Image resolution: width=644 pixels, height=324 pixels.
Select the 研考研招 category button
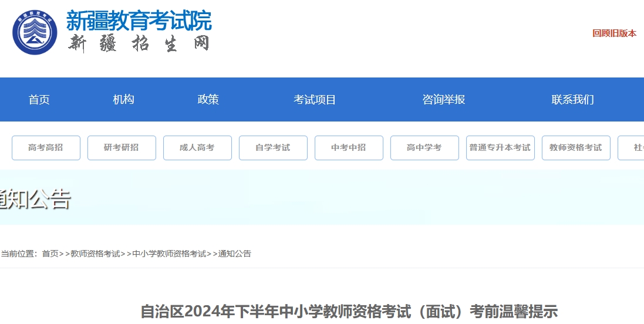coord(122,148)
